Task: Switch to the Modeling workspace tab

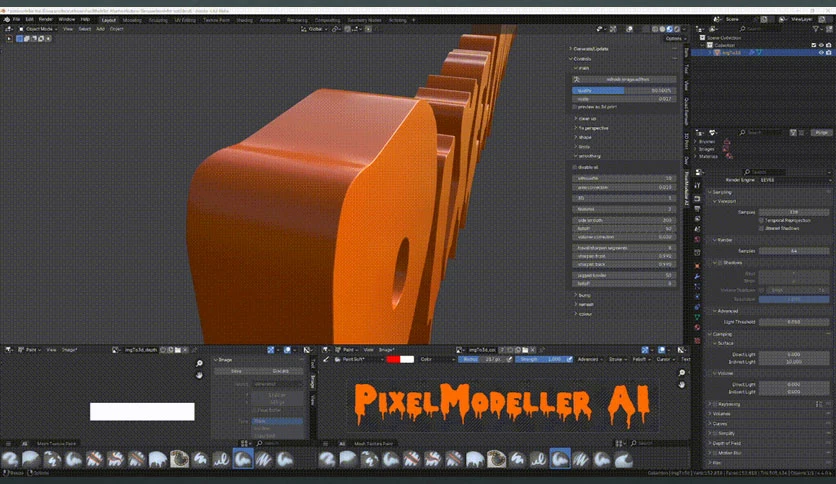Action: tap(132, 20)
